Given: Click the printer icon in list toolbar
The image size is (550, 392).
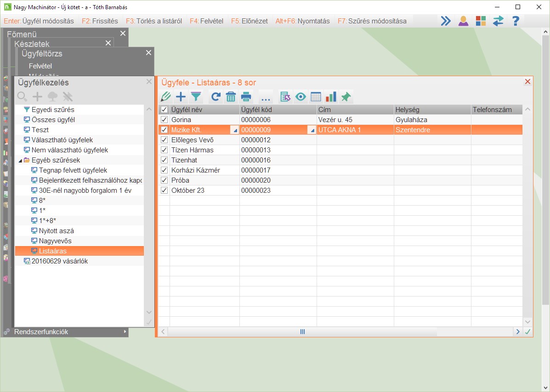Looking at the screenshot, I should tap(247, 97).
